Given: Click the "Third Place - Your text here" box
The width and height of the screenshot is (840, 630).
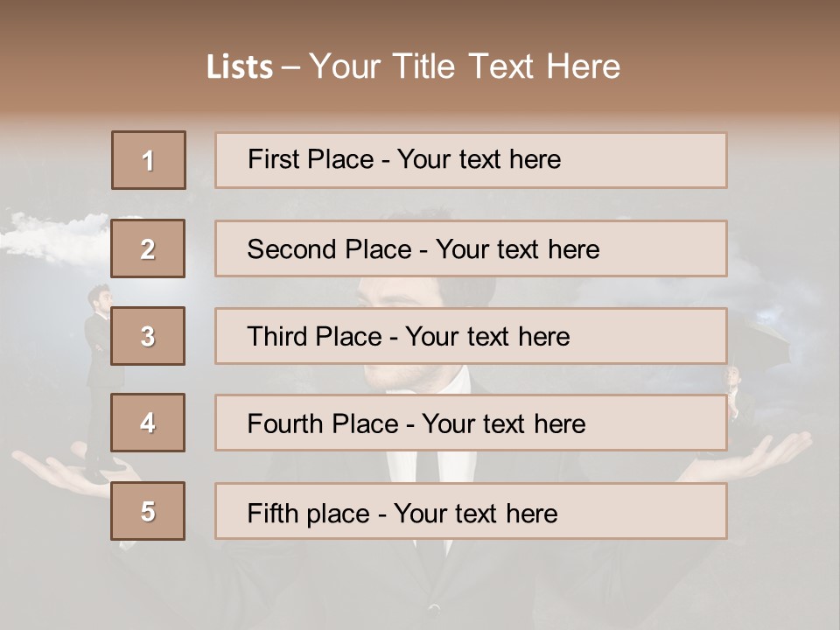Looking at the screenshot, I should pyautogui.click(x=471, y=336).
